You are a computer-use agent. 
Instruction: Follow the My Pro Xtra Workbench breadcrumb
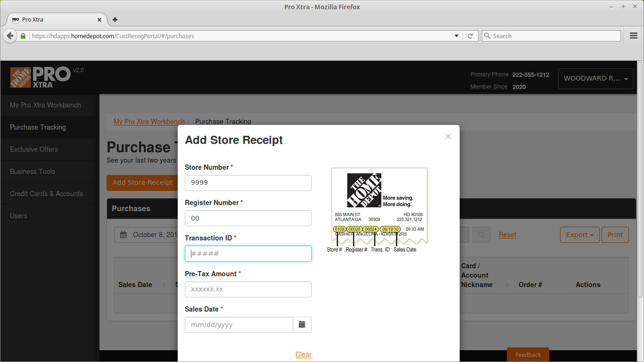149,121
